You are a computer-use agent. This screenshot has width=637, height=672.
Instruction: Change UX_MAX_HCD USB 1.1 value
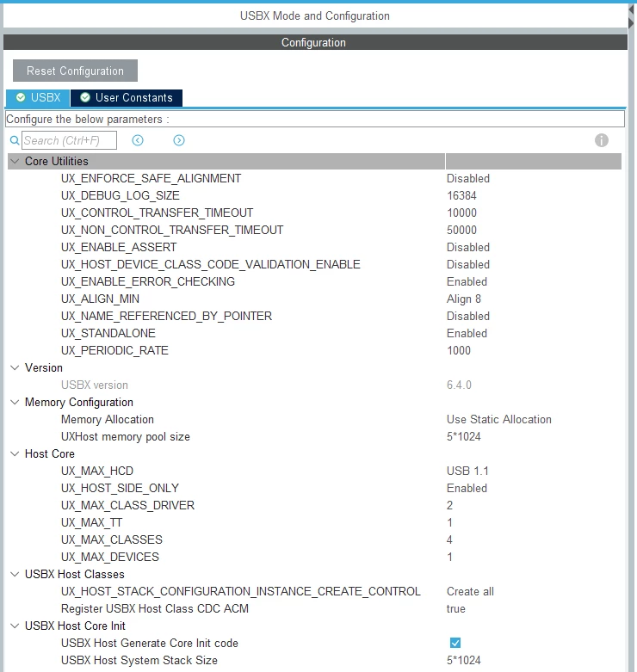click(x=467, y=471)
